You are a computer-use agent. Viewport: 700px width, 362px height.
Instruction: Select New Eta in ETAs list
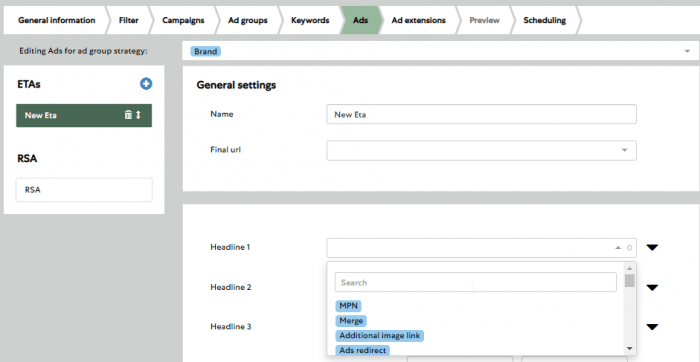click(x=84, y=116)
